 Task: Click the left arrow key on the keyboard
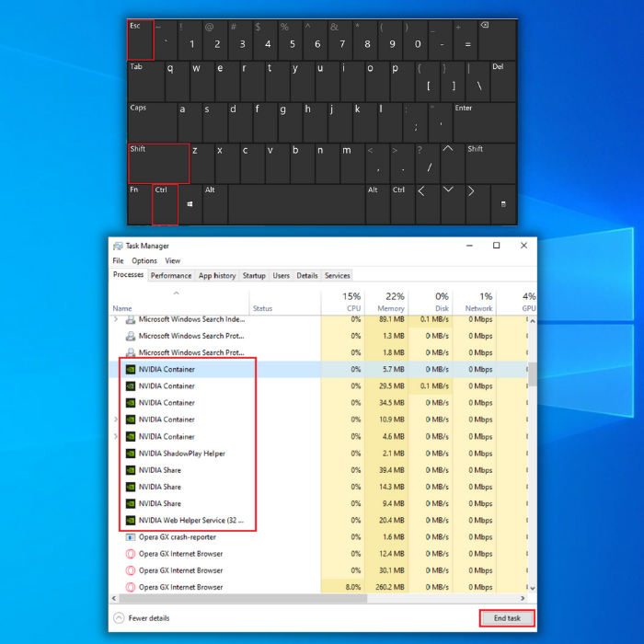[428, 204]
